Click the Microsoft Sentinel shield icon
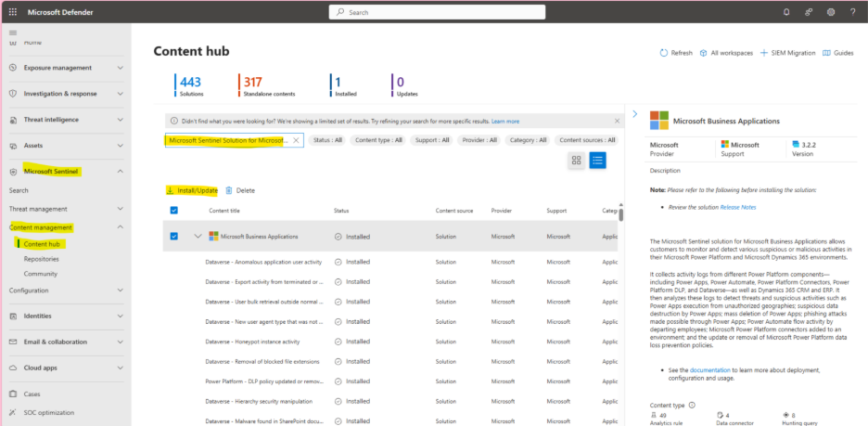This screenshot has height=426, width=868. pos(13,172)
